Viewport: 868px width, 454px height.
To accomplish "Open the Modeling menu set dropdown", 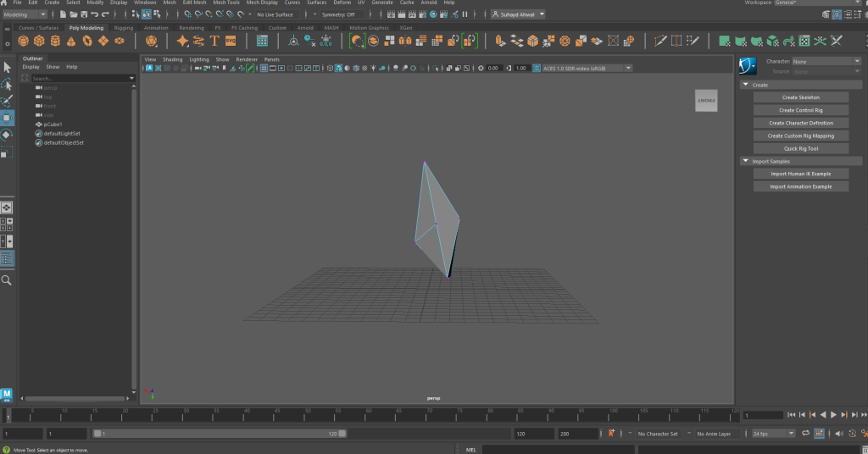I will [26, 14].
